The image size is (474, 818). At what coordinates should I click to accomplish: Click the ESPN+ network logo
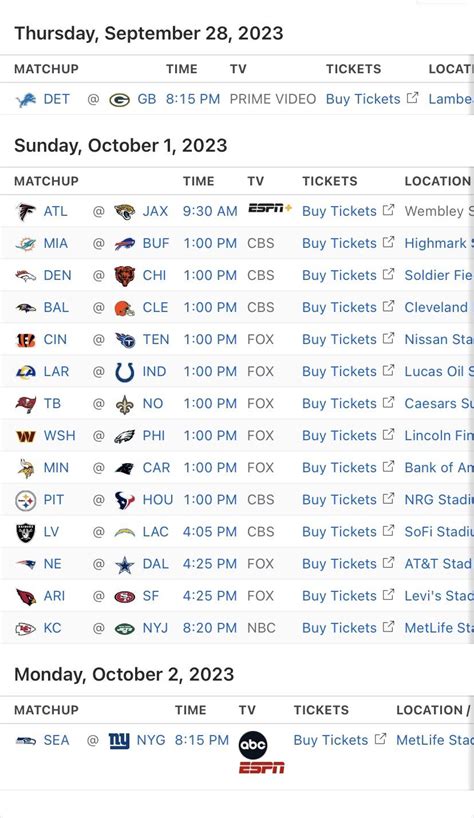click(270, 209)
